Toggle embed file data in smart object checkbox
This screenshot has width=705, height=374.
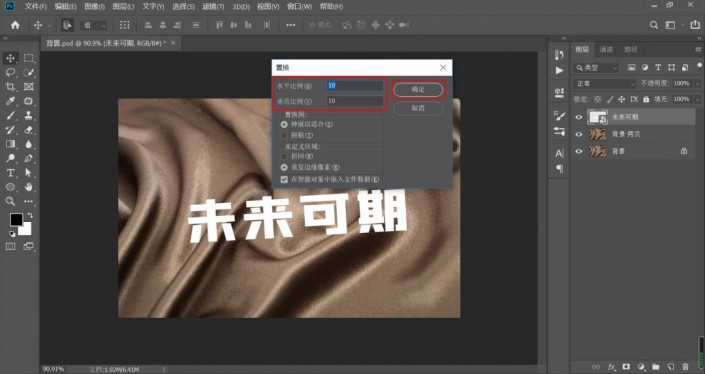click(284, 179)
